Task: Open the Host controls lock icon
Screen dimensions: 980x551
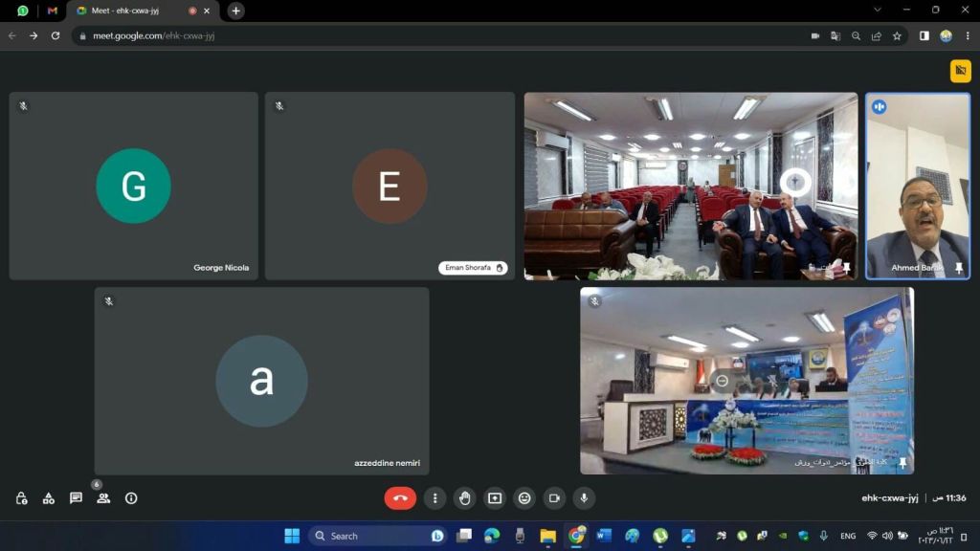Action: [x=21, y=498]
